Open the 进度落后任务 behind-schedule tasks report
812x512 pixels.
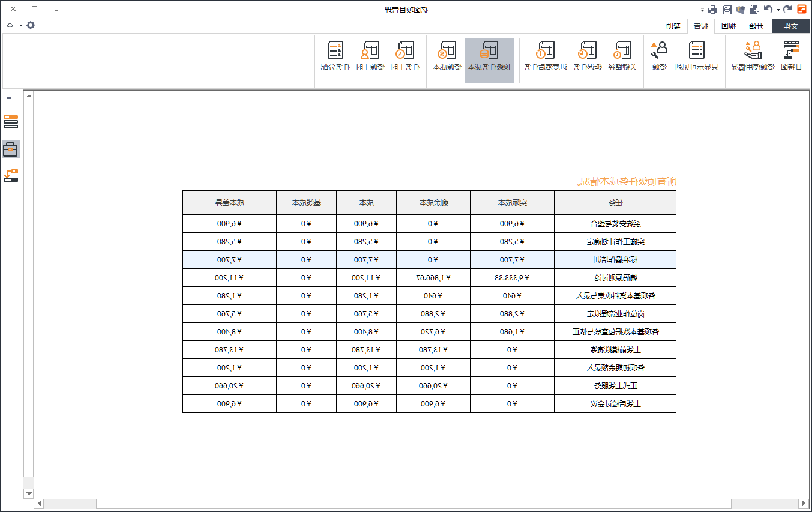point(546,56)
